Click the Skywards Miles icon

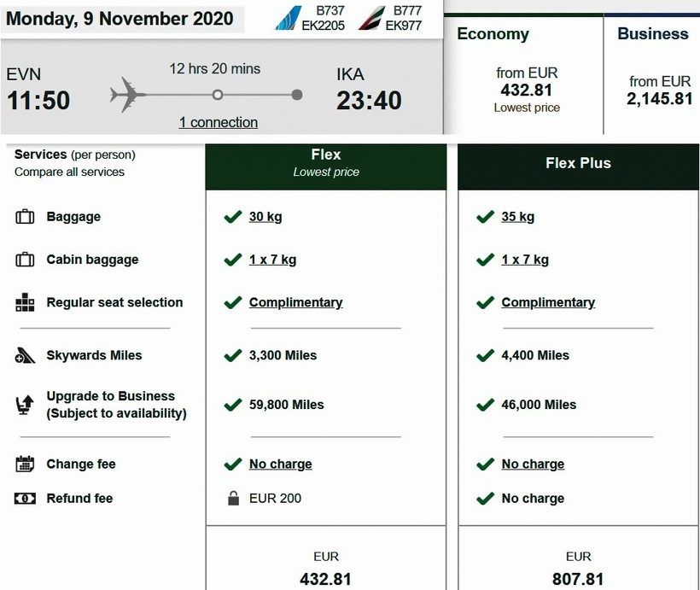(x=25, y=356)
